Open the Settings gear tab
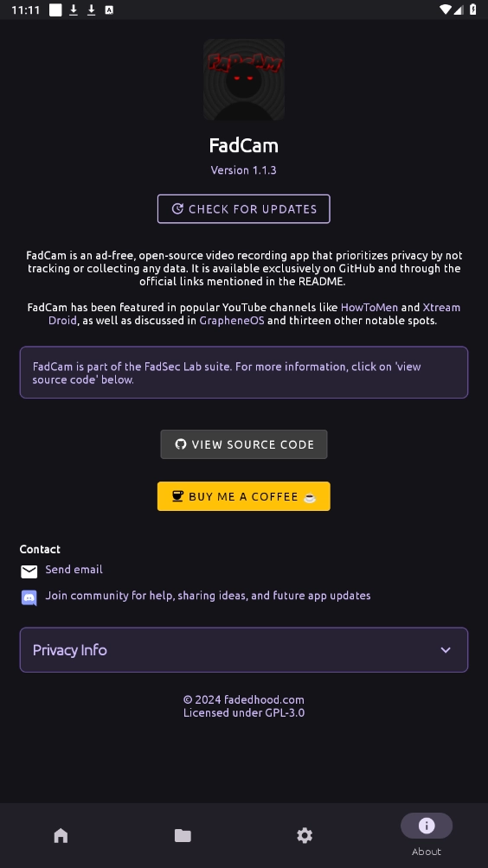The height and width of the screenshot is (868, 488). (x=305, y=835)
